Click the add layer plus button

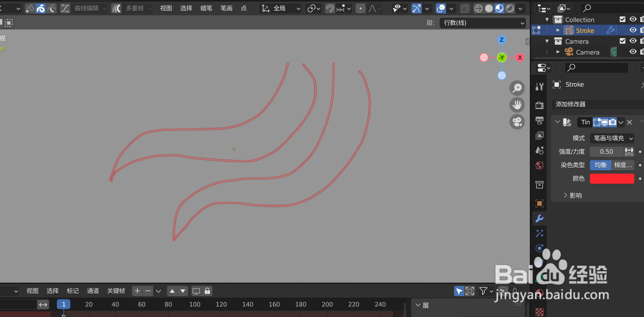click(x=137, y=291)
